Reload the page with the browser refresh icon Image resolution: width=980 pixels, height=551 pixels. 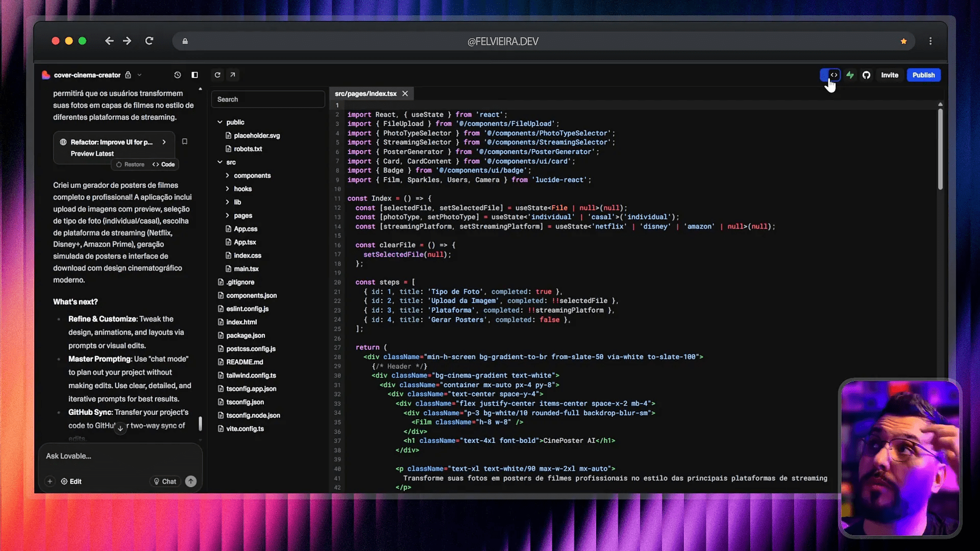149,41
